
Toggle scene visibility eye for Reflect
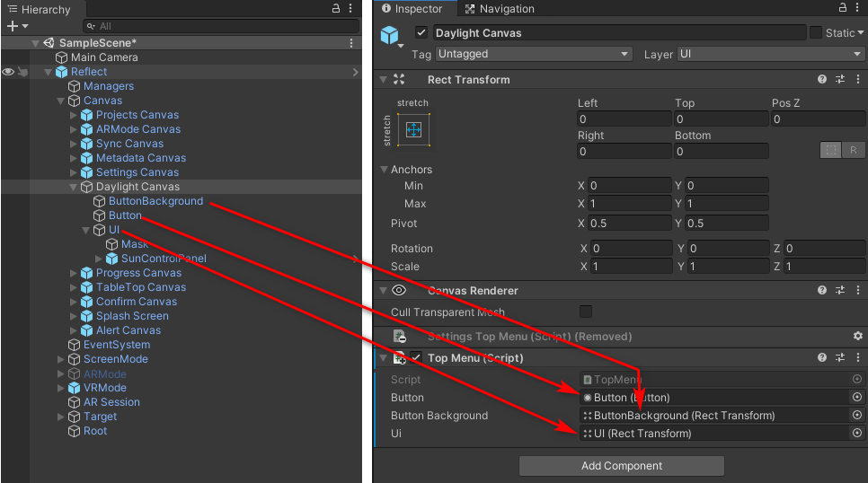tap(8, 72)
